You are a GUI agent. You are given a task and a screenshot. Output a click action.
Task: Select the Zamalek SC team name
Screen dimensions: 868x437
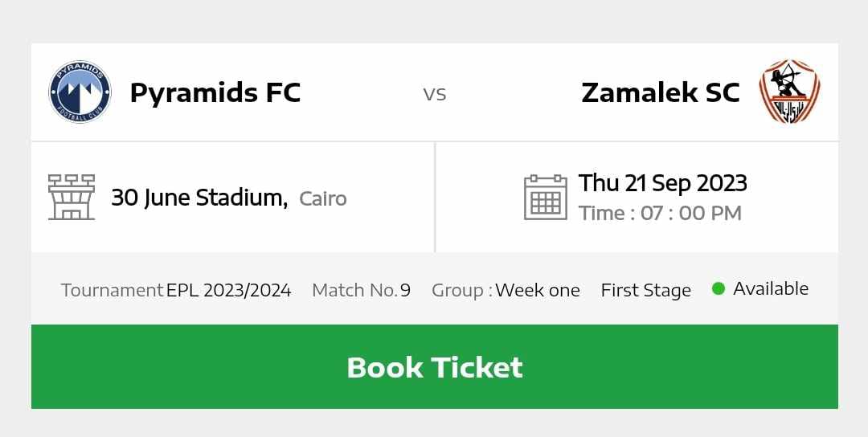pos(660,92)
